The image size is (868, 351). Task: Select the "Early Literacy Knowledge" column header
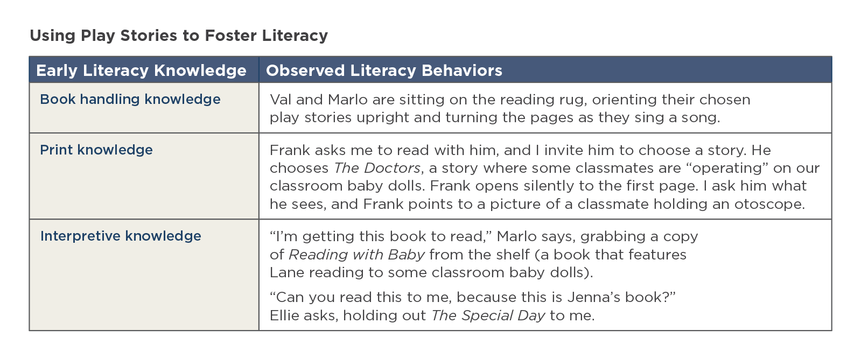pos(141,71)
